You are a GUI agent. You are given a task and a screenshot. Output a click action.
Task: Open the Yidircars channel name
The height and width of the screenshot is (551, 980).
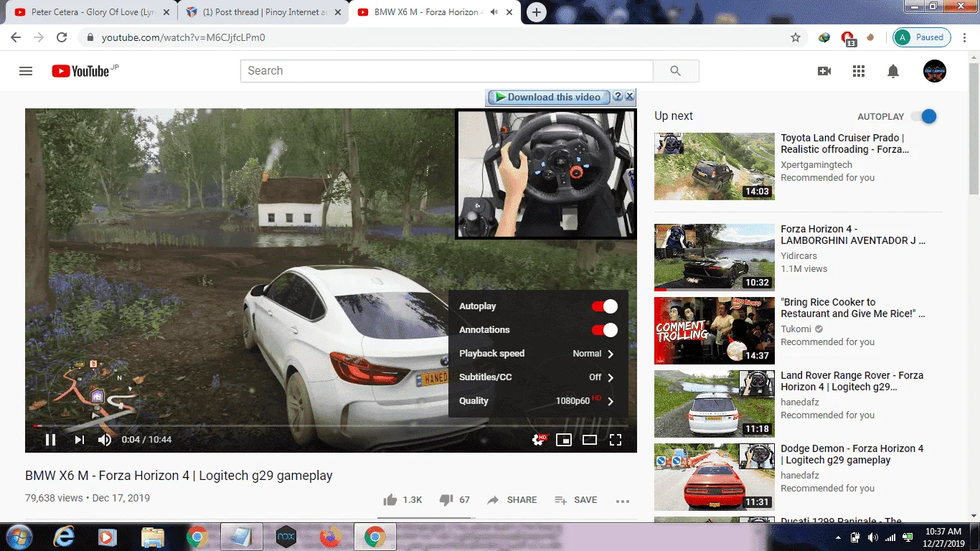point(799,256)
